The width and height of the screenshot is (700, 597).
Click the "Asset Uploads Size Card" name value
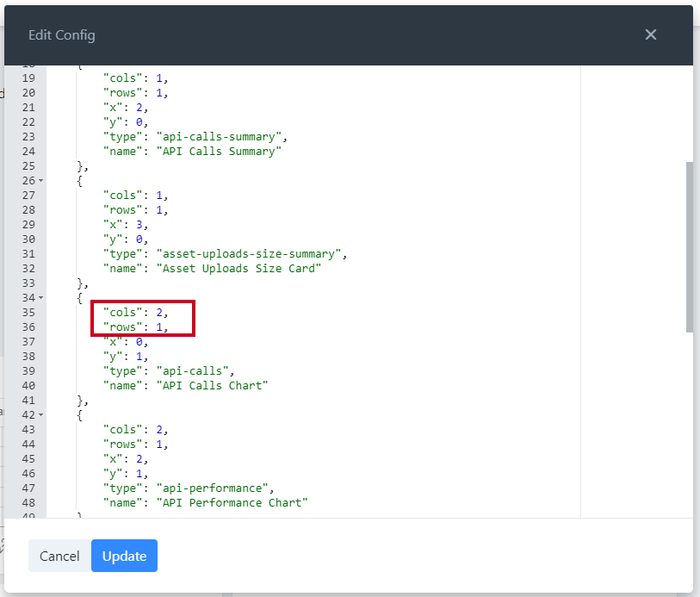point(238,269)
